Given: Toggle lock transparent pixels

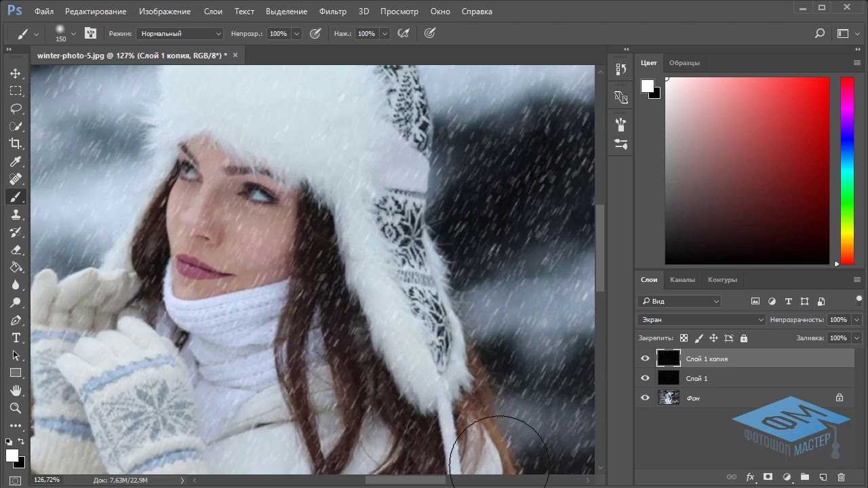Looking at the screenshot, I should [x=684, y=338].
